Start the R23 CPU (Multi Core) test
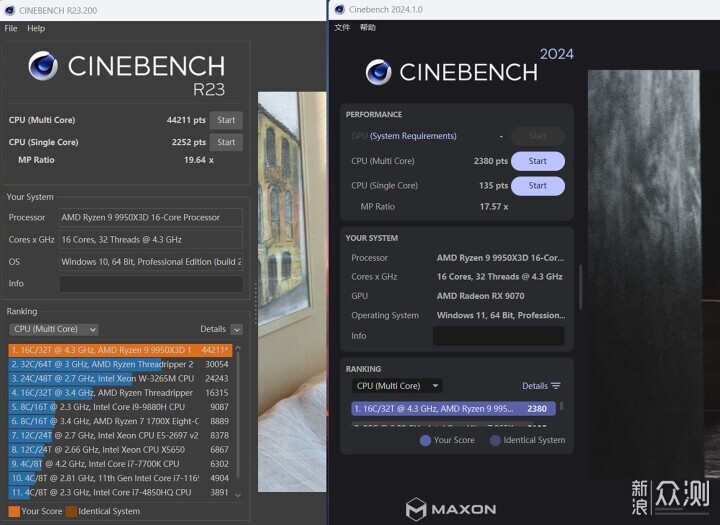This screenshot has width=720, height=525. [x=226, y=120]
